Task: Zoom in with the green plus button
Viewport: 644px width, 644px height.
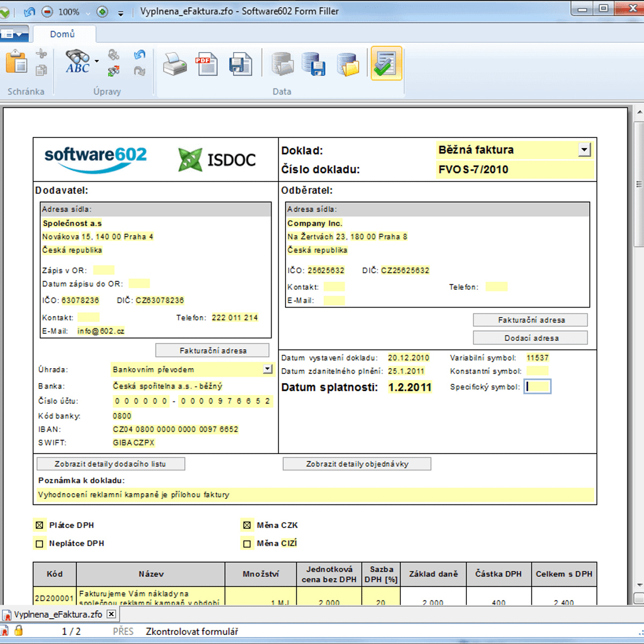Action: tap(102, 11)
